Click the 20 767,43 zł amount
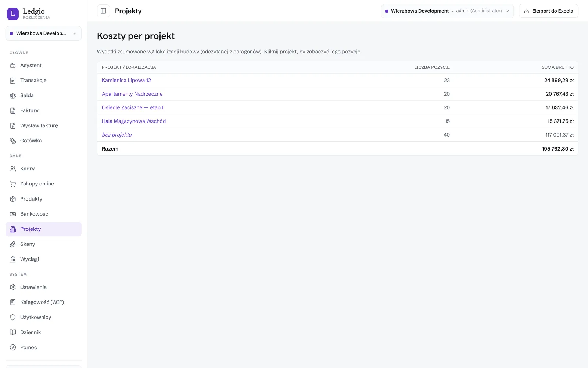Screen dimensions: 588x368 point(560,94)
